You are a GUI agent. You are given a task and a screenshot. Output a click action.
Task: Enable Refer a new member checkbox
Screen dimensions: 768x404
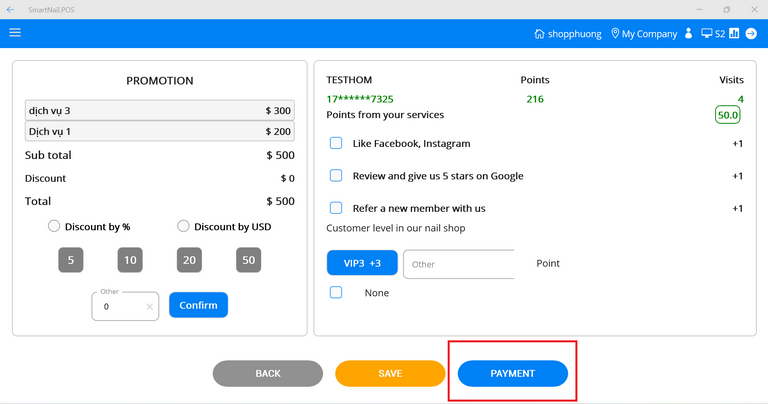click(336, 208)
